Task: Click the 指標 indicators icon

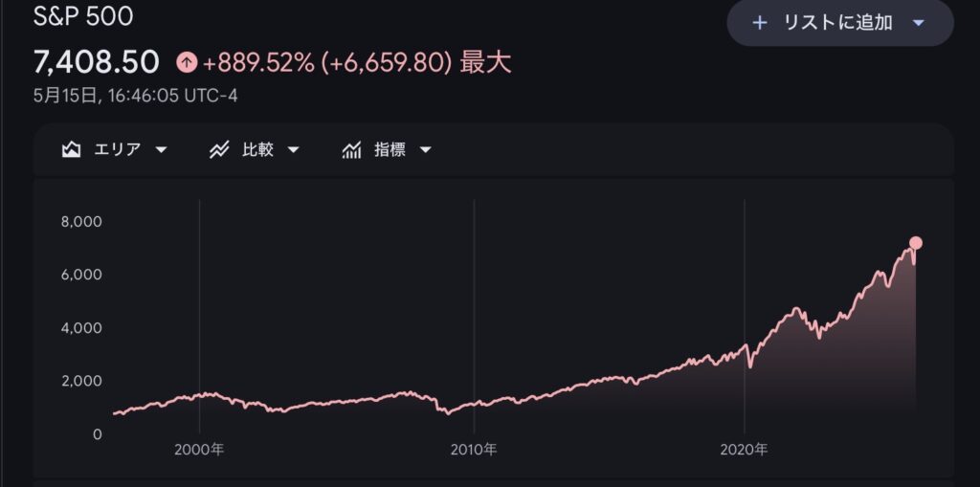Action: pyautogui.click(x=352, y=150)
